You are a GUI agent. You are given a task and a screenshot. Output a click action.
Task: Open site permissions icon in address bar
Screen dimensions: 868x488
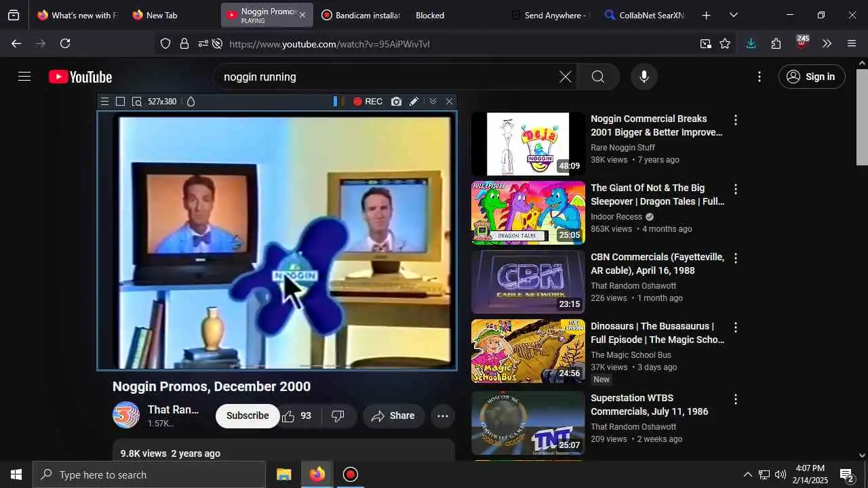pyautogui.click(x=202, y=43)
